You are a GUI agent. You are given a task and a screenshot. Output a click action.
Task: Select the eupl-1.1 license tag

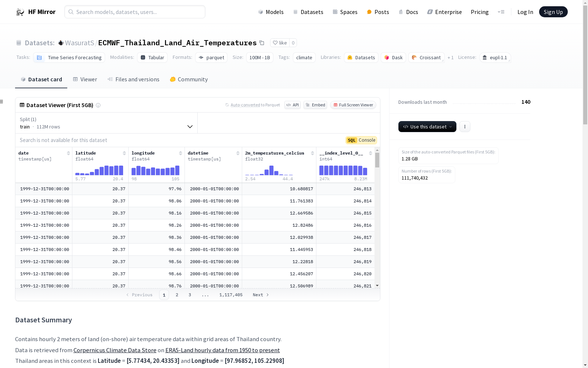495,57
